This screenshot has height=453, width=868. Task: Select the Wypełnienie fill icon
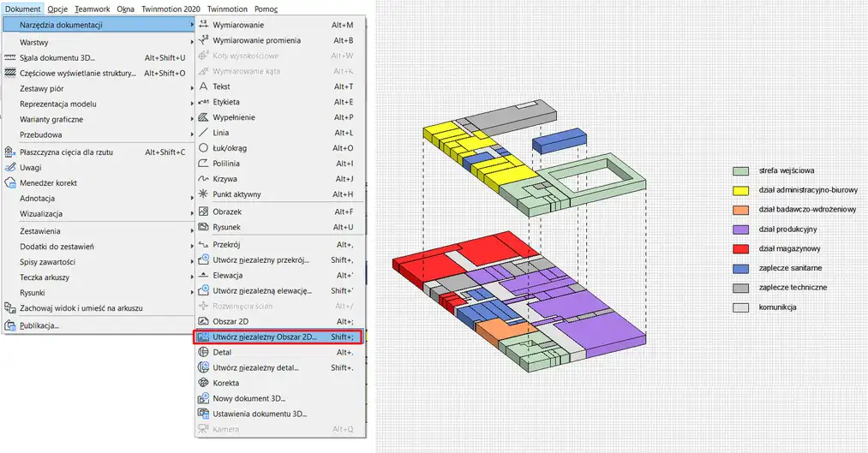click(x=203, y=117)
